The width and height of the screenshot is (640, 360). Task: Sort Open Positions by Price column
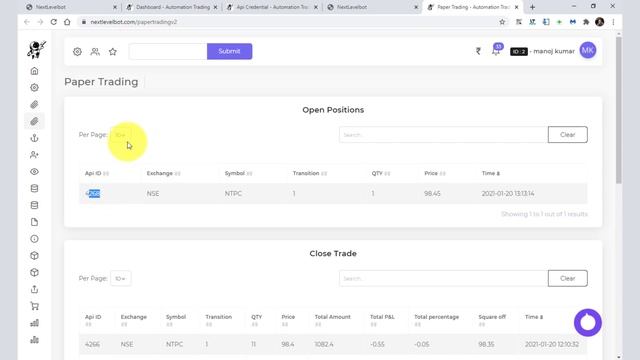click(x=435, y=173)
